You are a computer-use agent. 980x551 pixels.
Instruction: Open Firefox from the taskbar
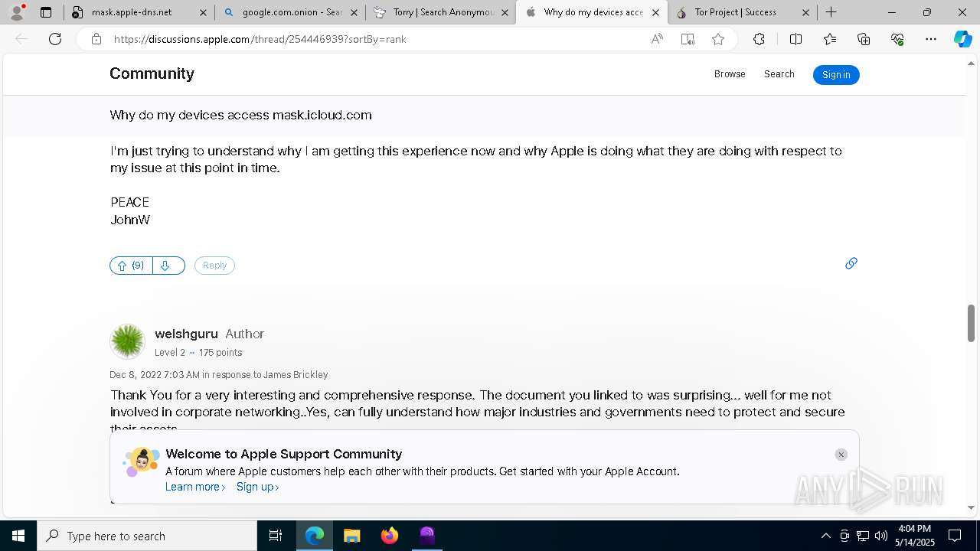pos(390,536)
